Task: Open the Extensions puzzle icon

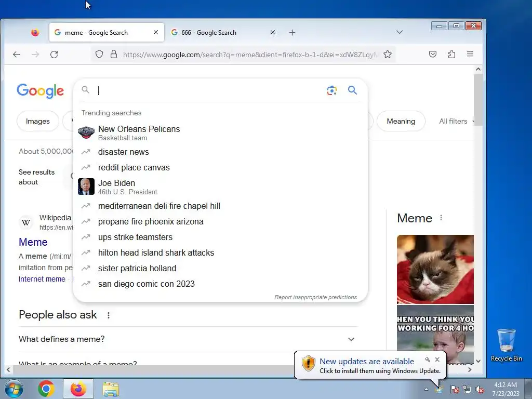Action: [451, 54]
